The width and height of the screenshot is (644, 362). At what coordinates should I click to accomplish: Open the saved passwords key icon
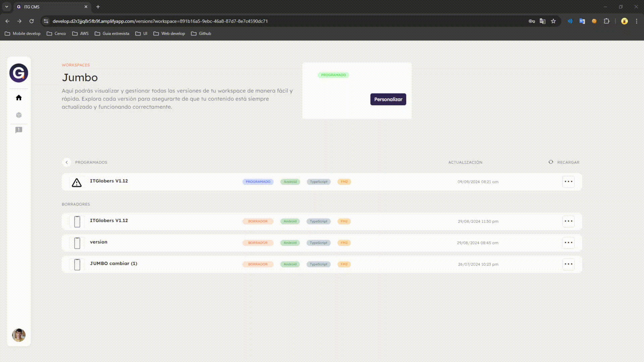(532, 21)
